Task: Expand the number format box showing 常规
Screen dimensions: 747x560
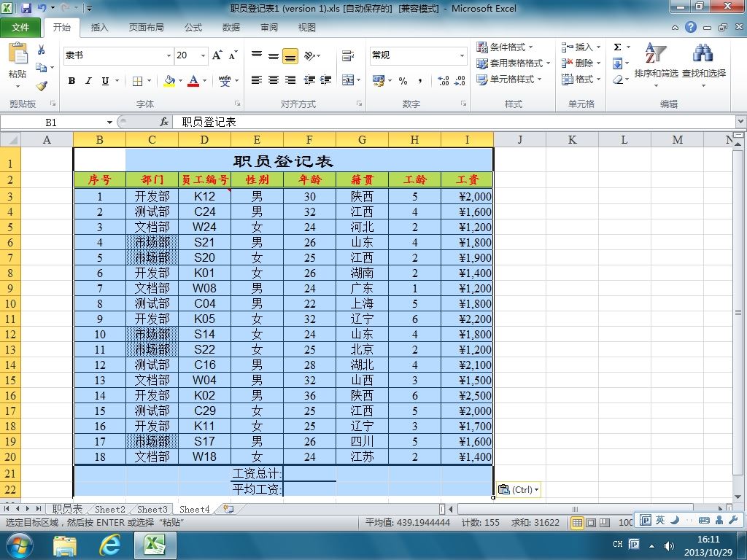Action: [x=462, y=55]
